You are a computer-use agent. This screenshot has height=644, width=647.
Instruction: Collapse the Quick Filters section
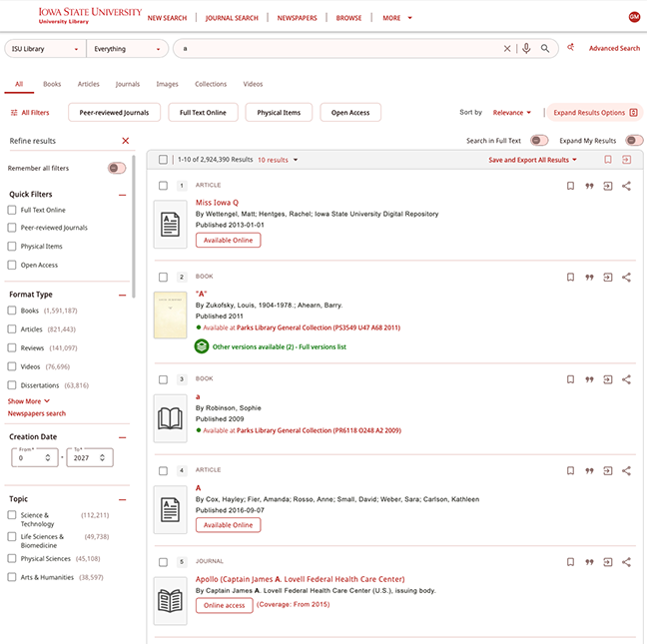122,195
